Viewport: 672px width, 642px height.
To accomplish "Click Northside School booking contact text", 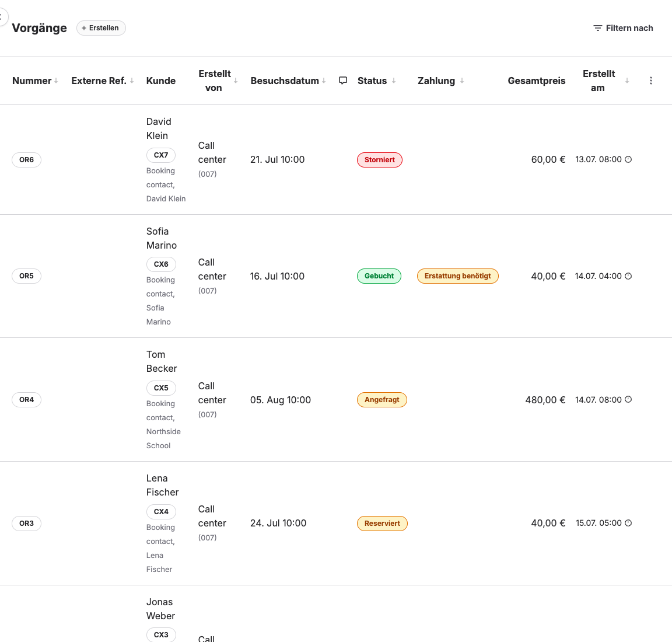I will [163, 438].
